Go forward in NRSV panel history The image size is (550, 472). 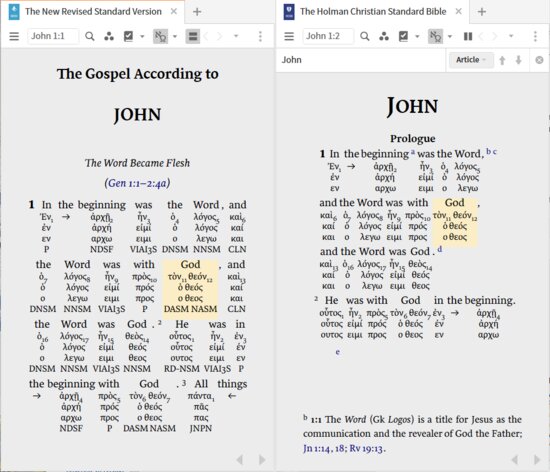(x=220, y=36)
